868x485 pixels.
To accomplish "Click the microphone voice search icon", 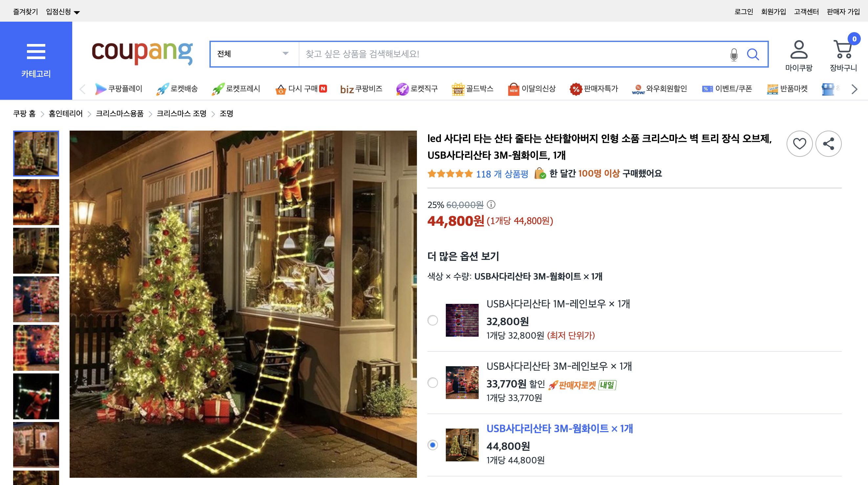I will (x=733, y=54).
